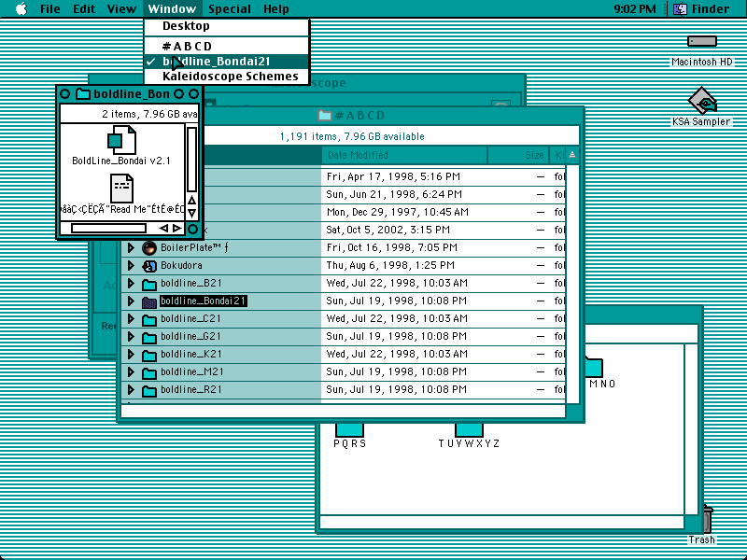The width and height of the screenshot is (747, 560).
Task: Expand the boldline_R21 folder
Action: 131,390
